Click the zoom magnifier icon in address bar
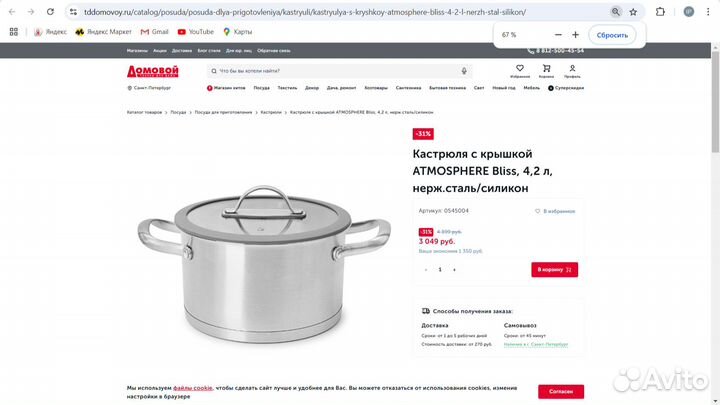This screenshot has height=405, width=720. (616, 12)
